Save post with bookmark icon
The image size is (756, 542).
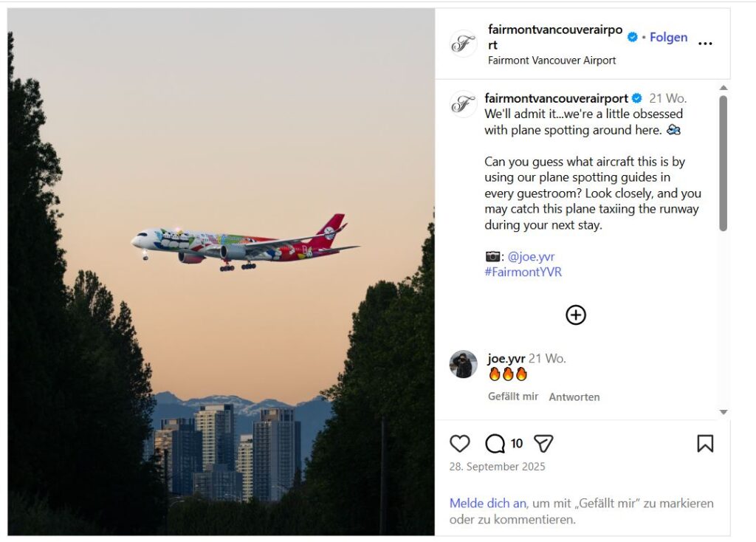(705, 444)
